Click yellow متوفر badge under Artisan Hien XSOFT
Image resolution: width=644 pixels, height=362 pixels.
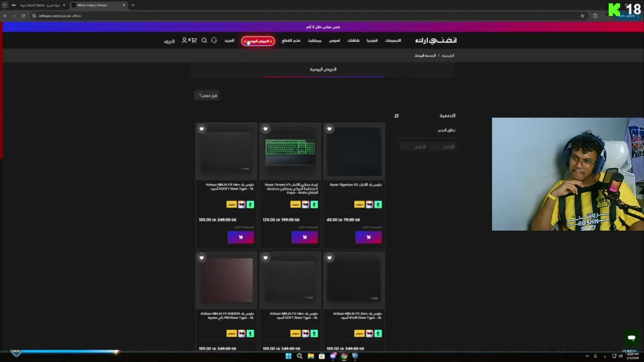(x=231, y=205)
